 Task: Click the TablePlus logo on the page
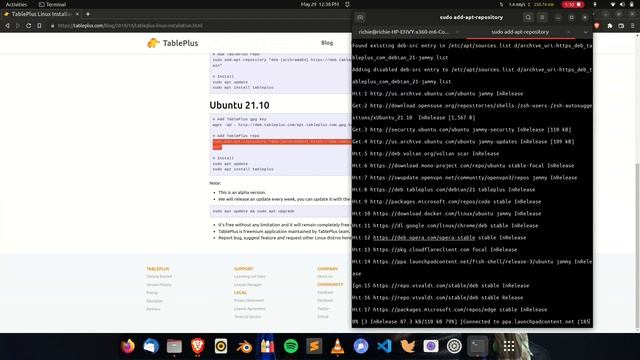173,43
